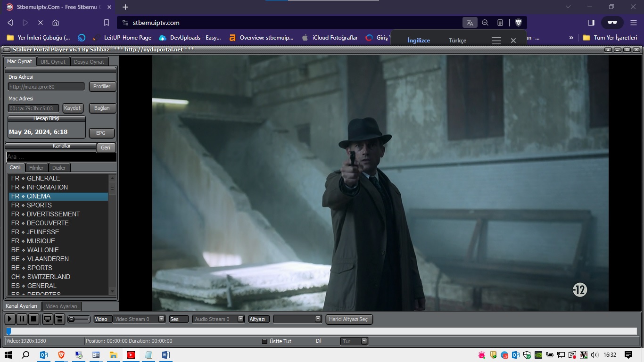Select the Canlı channel tab
This screenshot has height=362, width=644.
pyautogui.click(x=16, y=167)
